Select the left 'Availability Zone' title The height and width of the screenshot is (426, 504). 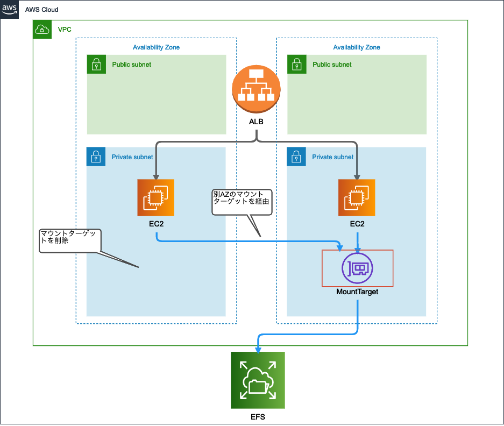[x=156, y=47]
